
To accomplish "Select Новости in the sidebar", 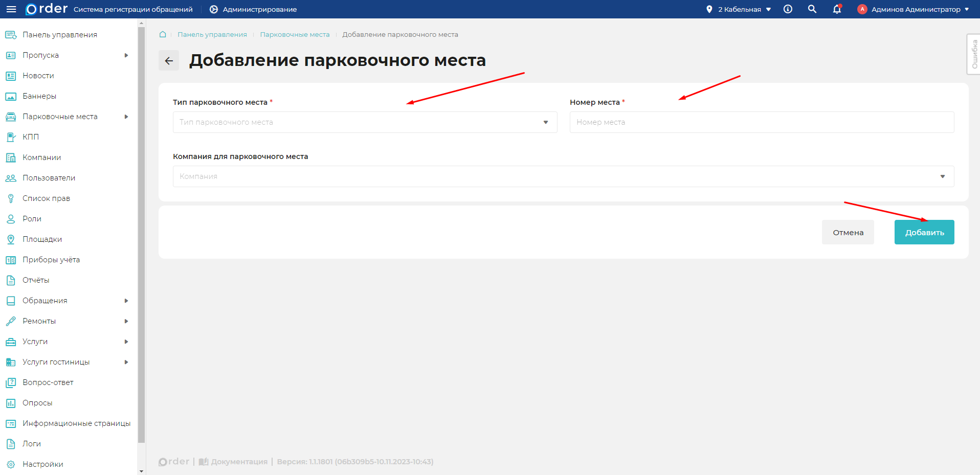I will tap(38, 75).
